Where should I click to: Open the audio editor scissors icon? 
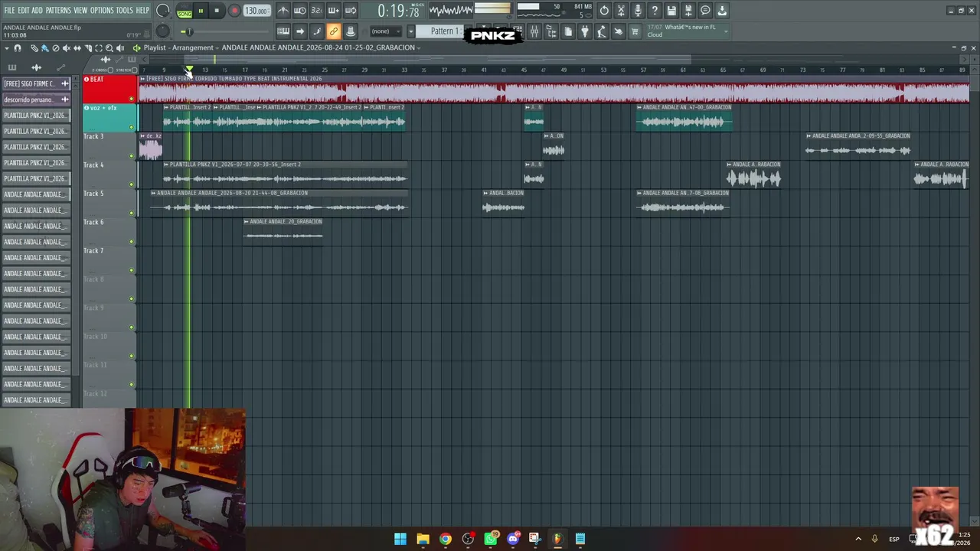(x=621, y=11)
